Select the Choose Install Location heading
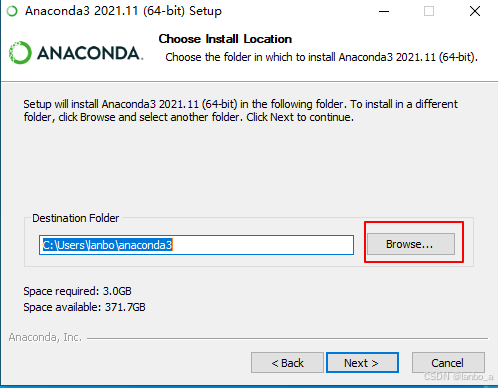The width and height of the screenshot is (498, 388). [x=225, y=39]
